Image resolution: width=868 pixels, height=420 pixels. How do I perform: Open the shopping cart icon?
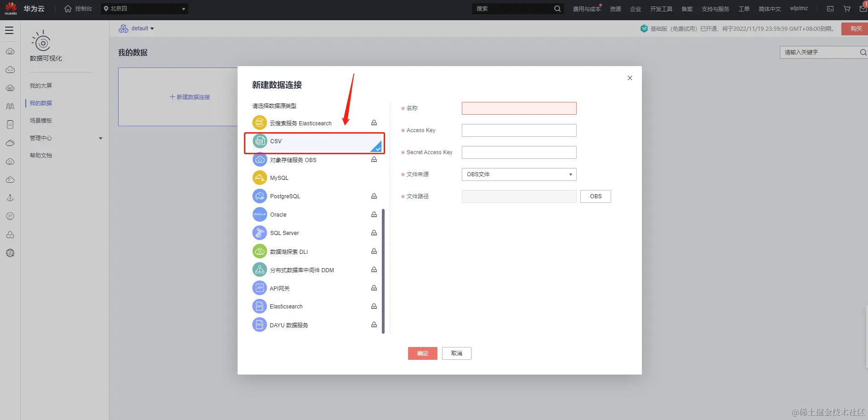point(847,9)
